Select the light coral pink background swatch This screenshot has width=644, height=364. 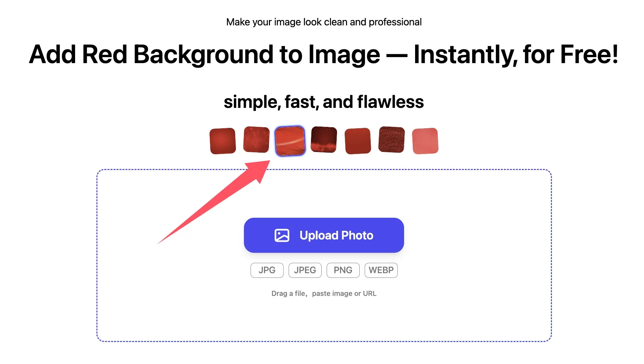(425, 141)
